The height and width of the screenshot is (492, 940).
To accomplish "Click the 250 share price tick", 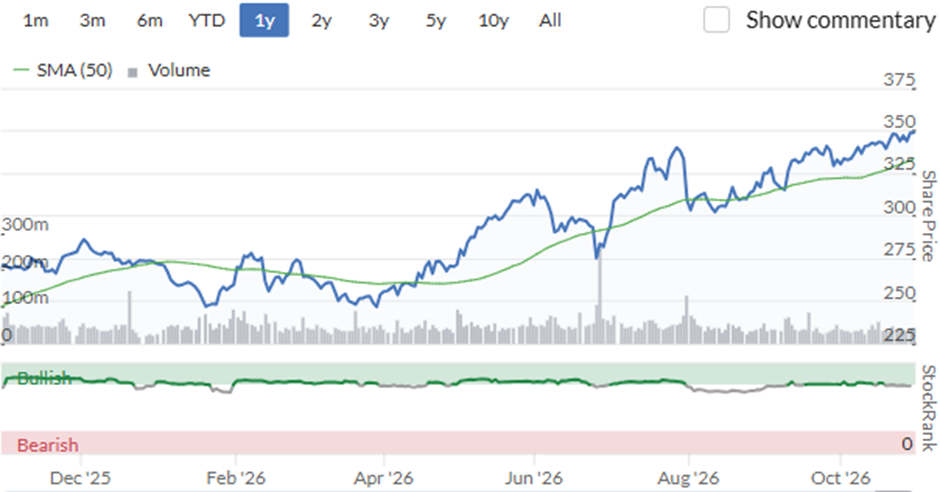I will pyautogui.click(x=899, y=292).
